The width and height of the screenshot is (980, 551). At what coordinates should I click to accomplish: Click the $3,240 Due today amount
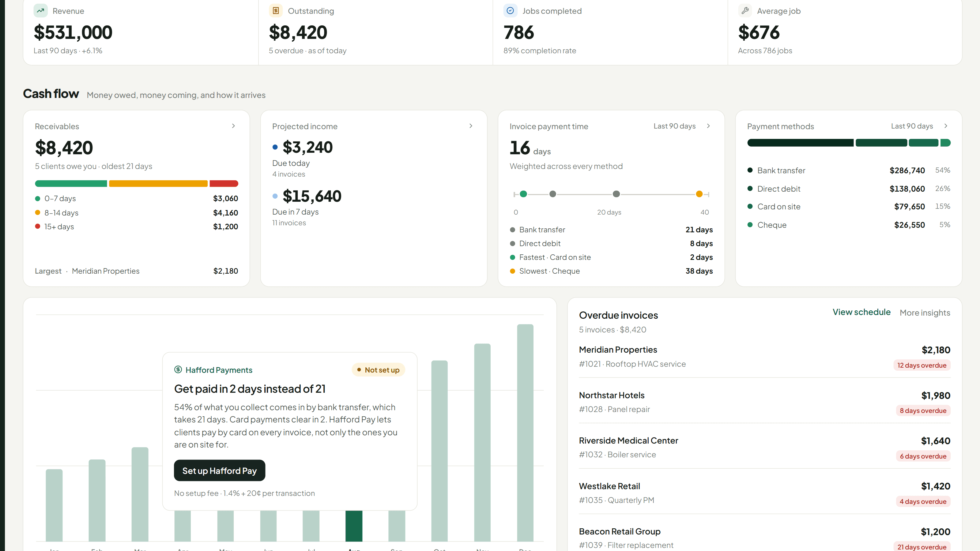point(307,147)
